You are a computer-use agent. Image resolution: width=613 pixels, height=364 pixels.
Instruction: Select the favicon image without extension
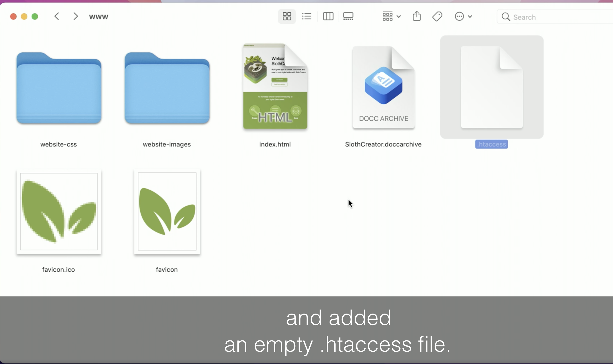coord(167,212)
